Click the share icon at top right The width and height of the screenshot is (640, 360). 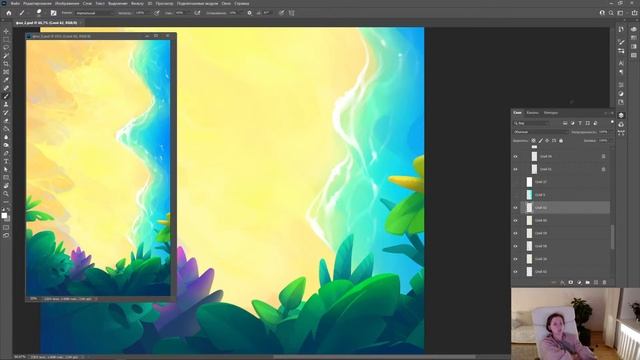pos(634,13)
